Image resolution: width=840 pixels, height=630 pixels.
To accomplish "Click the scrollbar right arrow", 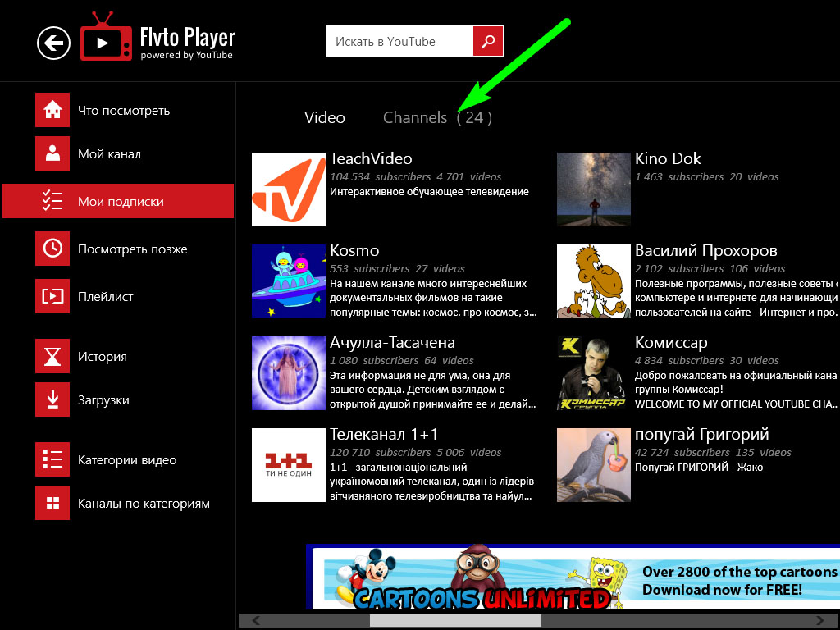I will click(x=820, y=620).
